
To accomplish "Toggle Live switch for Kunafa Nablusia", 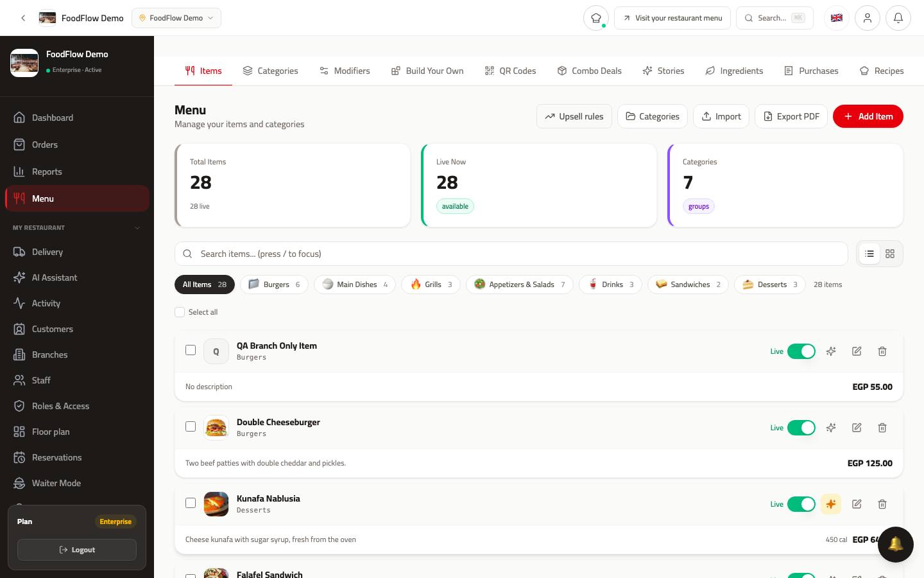I will (801, 504).
